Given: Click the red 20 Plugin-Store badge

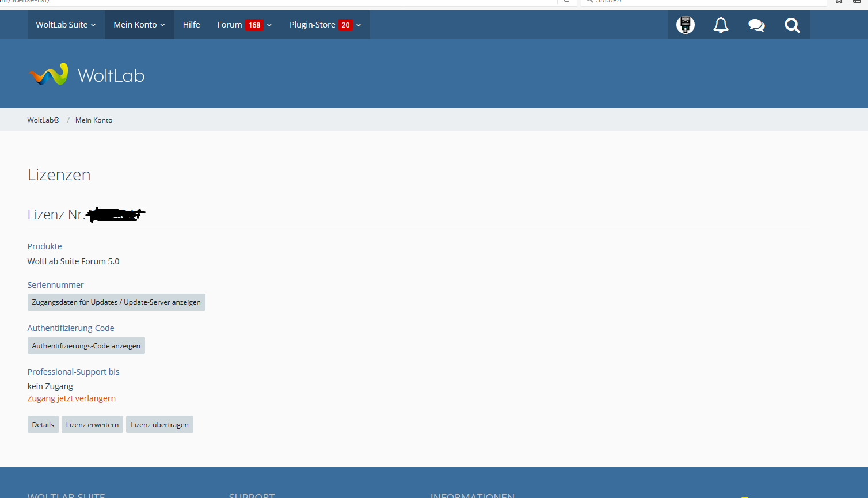Looking at the screenshot, I should [x=345, y=25].
